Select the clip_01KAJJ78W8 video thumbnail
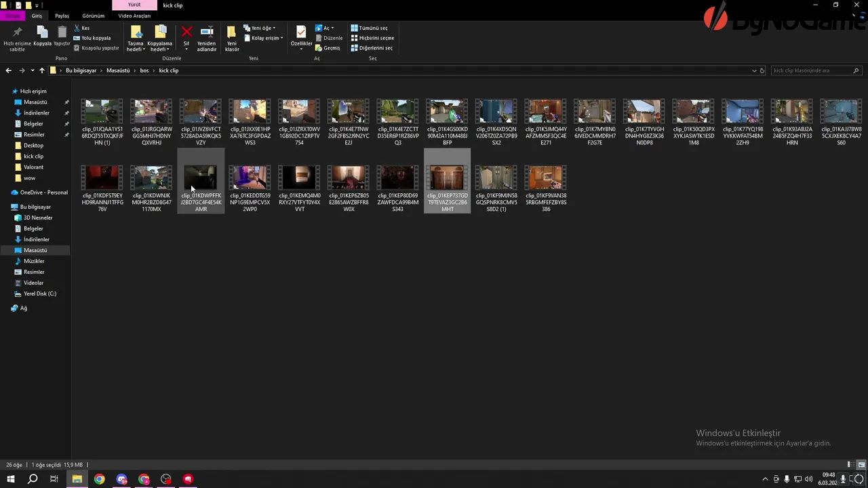Image resolution: width=868 pixels, height=488 pixels. click(841, 111)
